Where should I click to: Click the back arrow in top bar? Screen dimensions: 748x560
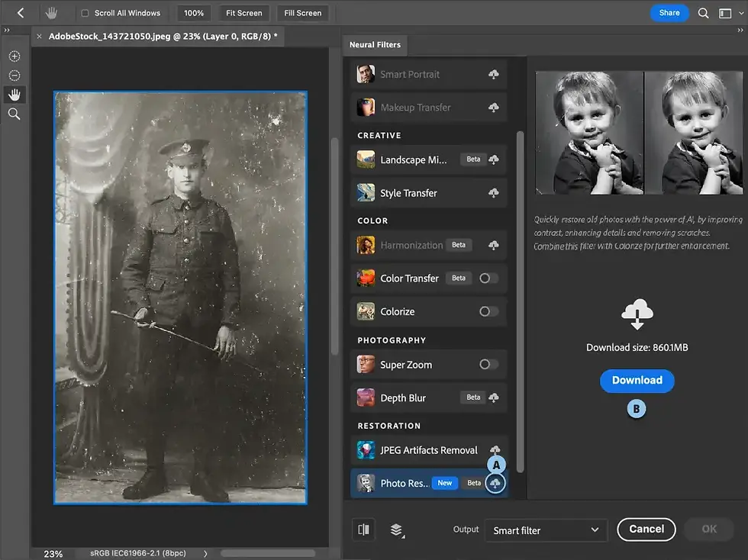coord(21,13)
